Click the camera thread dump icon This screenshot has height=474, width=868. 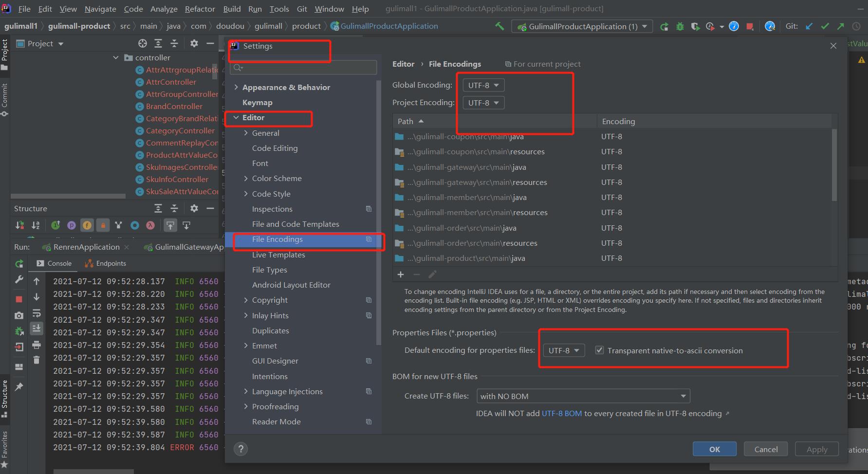[x=19, y=315]
